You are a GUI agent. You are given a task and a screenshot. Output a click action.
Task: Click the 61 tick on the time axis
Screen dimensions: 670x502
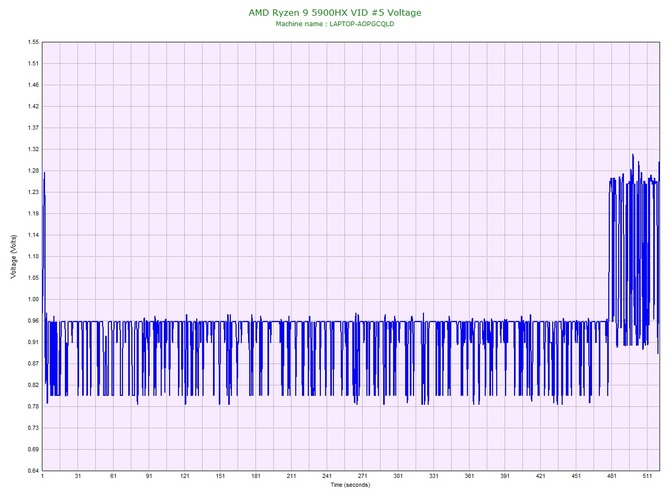point(113,476)
